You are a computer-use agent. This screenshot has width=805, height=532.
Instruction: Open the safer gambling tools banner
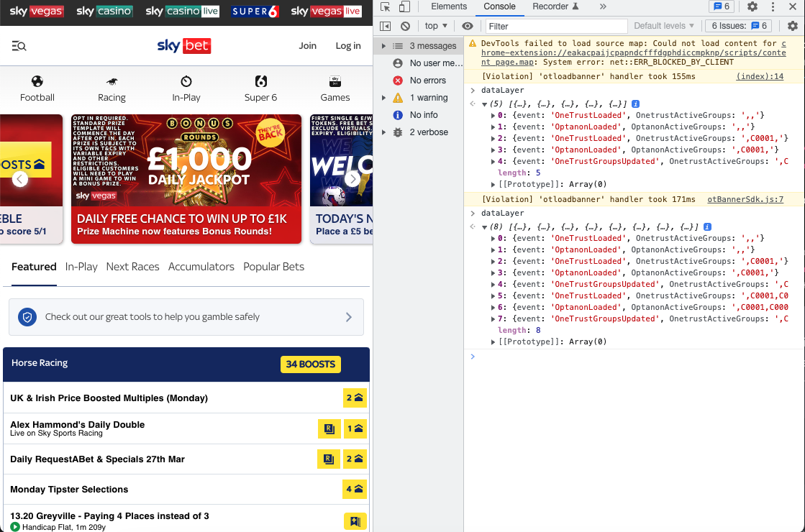tap(186, 317)
